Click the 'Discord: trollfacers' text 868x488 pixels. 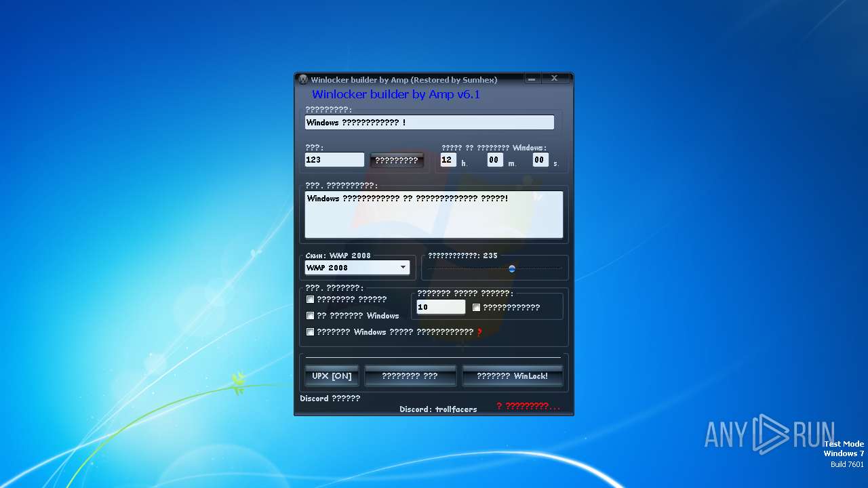coord(438,409)
